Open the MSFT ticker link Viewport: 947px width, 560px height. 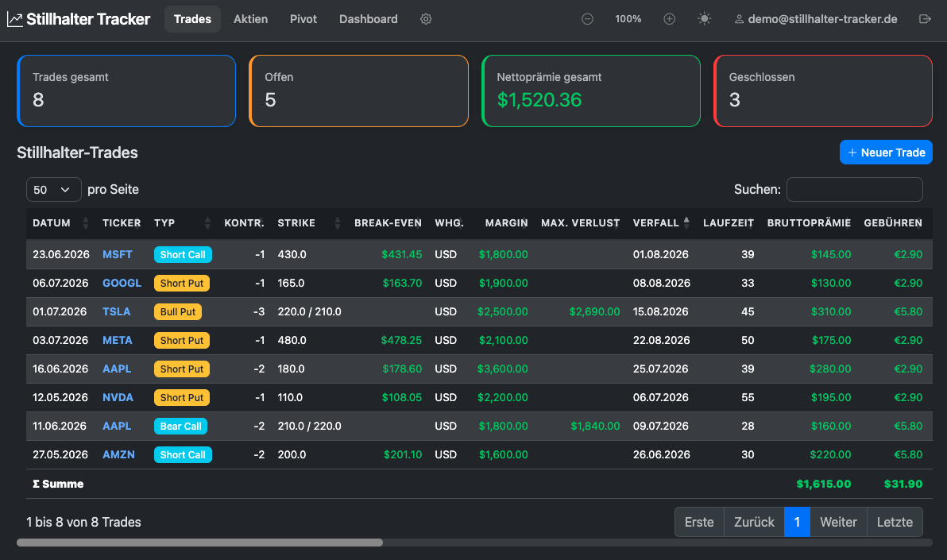tap(117, 254)
